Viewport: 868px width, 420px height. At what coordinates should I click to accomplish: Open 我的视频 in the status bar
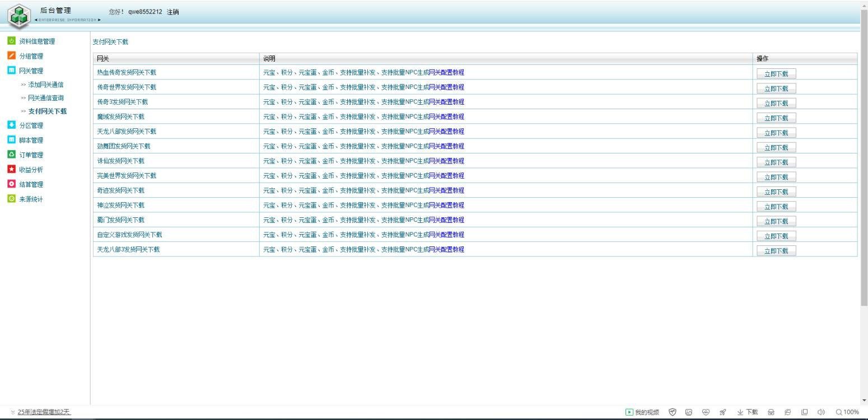tap(642, 412)
